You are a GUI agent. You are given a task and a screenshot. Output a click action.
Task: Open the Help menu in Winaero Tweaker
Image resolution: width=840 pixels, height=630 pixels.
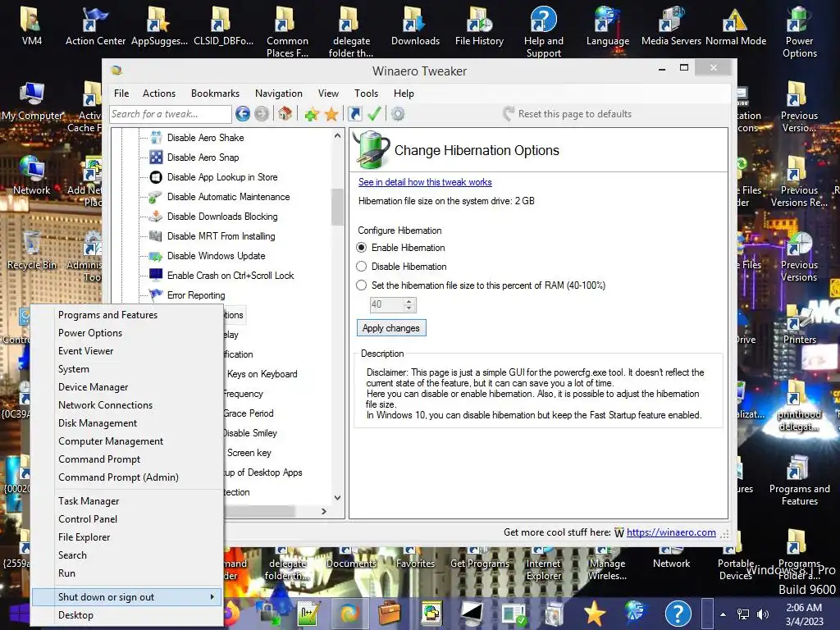(x=404, y=94)
